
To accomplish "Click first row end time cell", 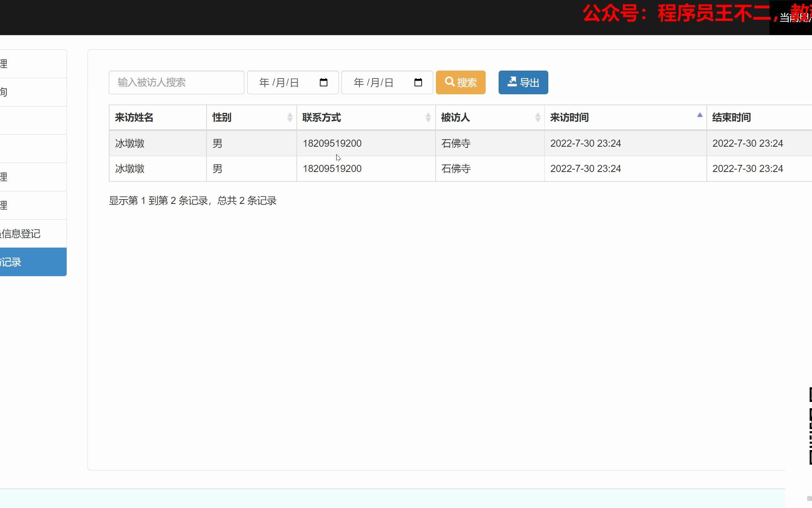I will (x=759, y=143).
